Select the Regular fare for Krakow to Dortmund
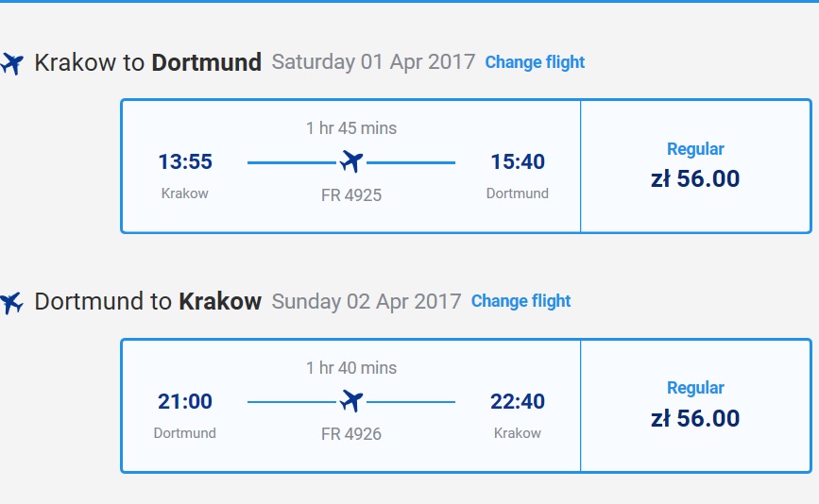Viewport: 819px width, 504px height. click(696, 166)
